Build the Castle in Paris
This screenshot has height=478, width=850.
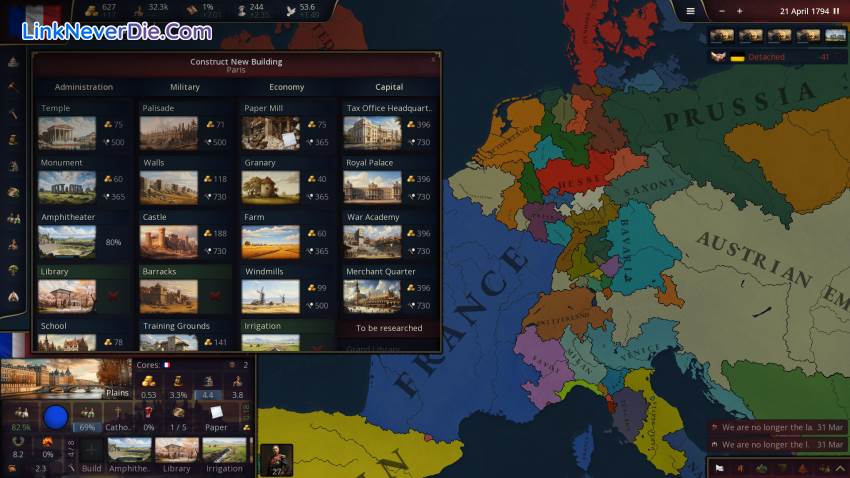tap(169, 242)
